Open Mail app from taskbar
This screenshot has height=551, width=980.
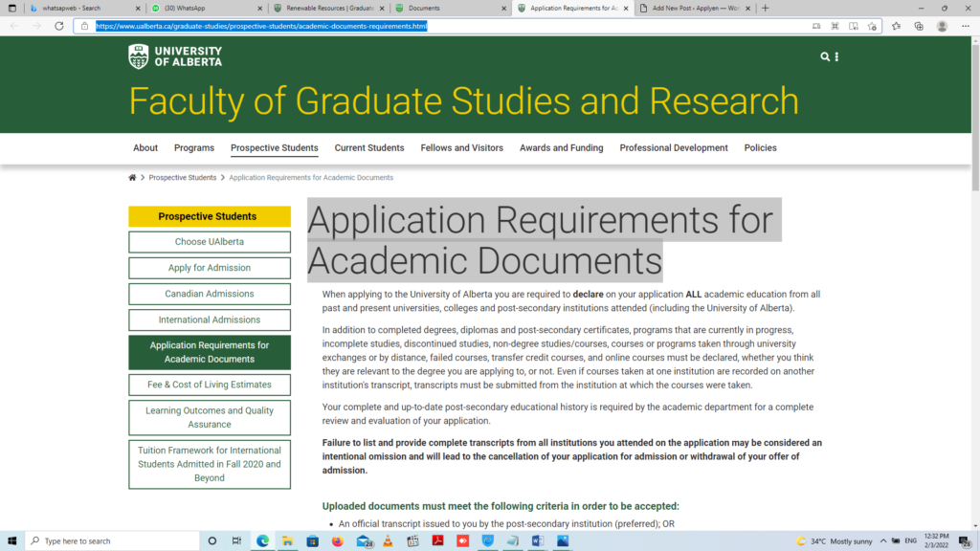364,541
